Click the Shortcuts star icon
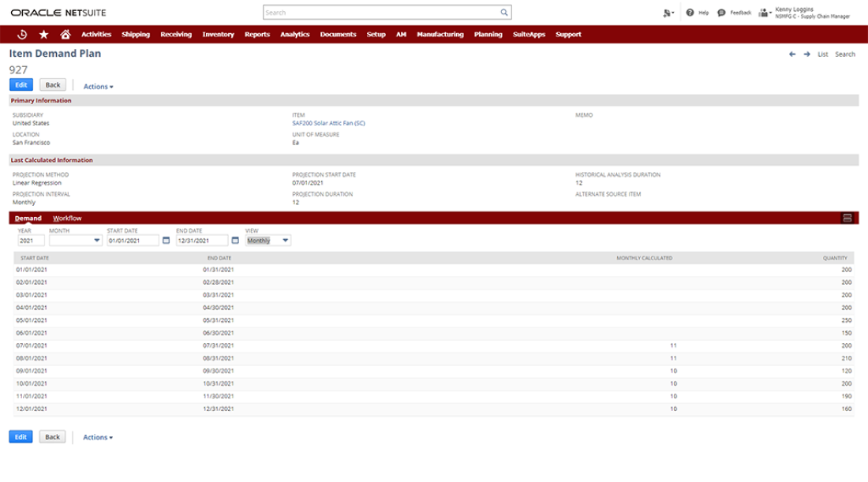Viewport: 868px width, 482px height. (43, 34)
